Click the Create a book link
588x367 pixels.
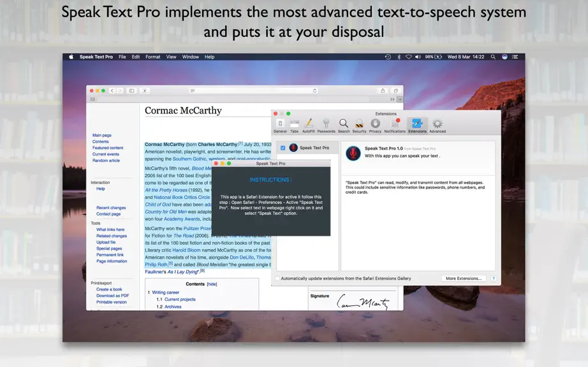(109, 289)
